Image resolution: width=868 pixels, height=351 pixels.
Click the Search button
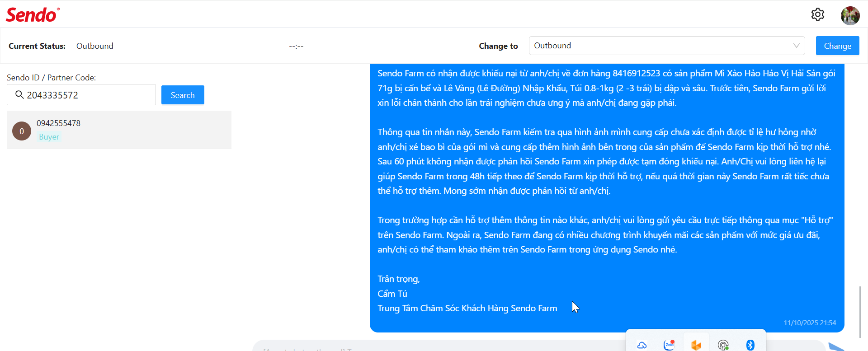pos(183,95)
